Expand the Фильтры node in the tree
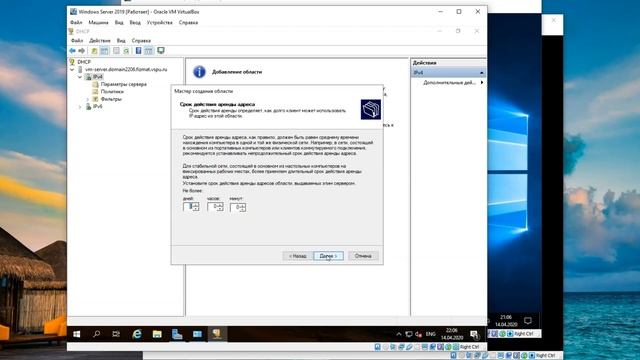Viewport: 640px width, 360px height. coord(87,99)
